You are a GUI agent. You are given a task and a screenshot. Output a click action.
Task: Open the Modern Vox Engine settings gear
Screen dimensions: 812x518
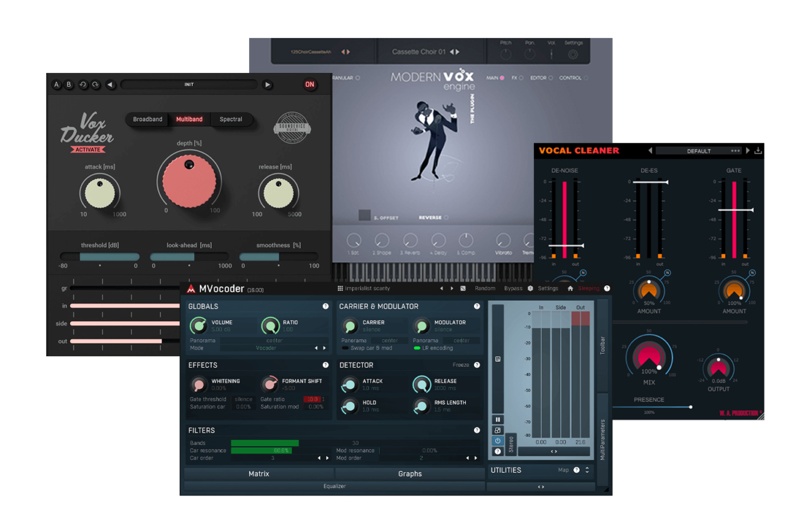(573, 54)
